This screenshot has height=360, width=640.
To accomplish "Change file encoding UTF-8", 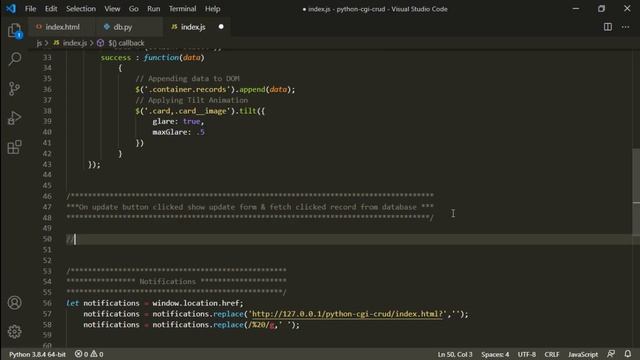I will [x=527, y=354].
